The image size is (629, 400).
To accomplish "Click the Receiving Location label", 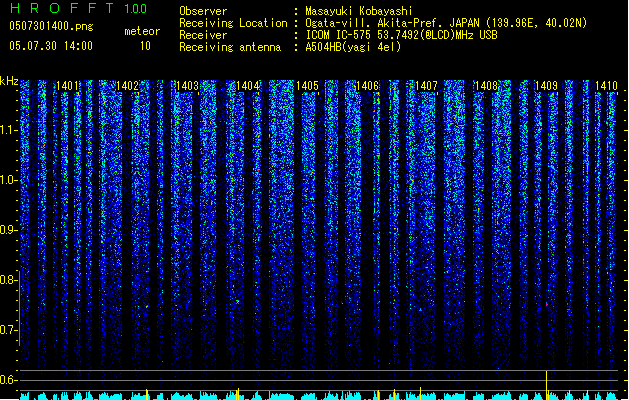I will point(233,23).
